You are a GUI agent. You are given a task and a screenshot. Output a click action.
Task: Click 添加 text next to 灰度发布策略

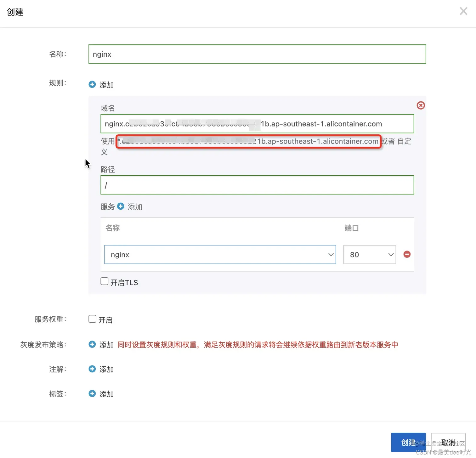(x=106, y=344)
